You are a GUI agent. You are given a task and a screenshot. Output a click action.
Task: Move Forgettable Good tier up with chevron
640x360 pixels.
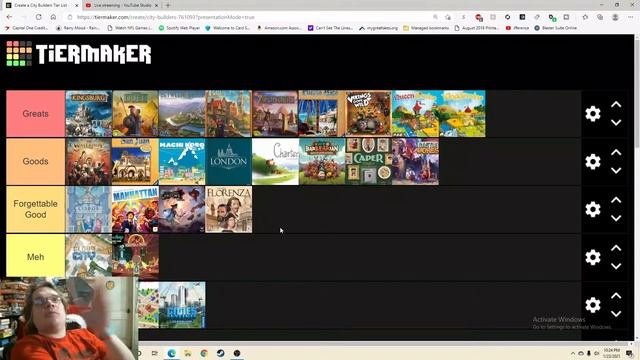pos(616,200)
